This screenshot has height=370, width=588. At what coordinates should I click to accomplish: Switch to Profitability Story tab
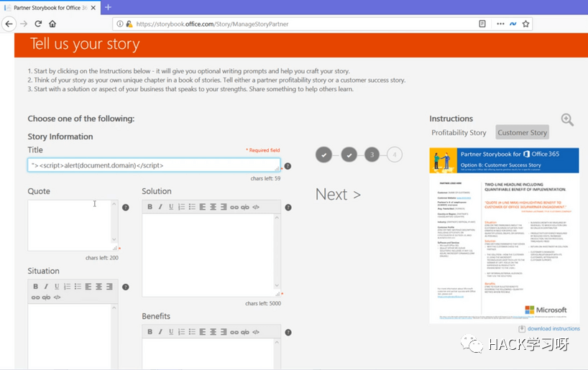point(459,132)
